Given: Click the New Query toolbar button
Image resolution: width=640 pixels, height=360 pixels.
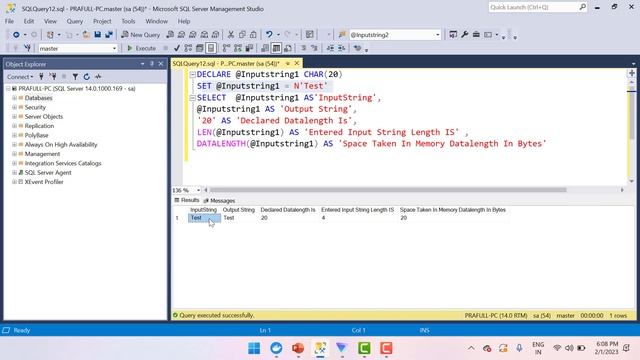Looking at the screenshot, I should 140,35.
